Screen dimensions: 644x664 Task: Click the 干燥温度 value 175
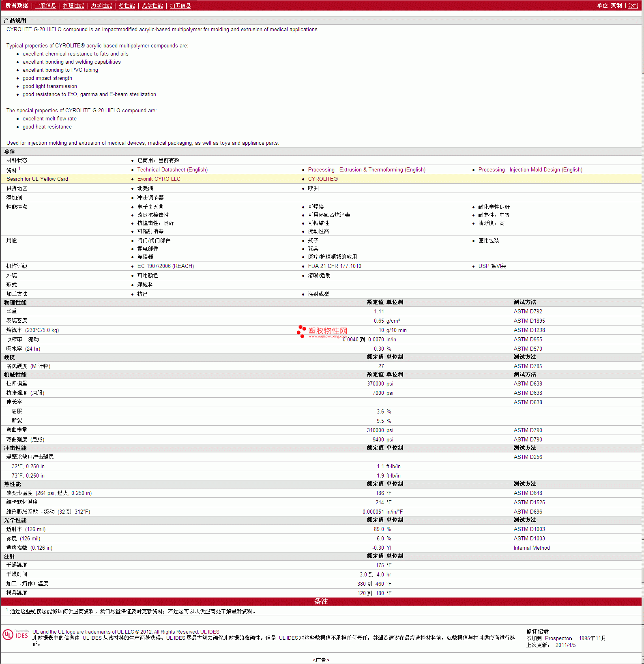click(x=380, y=565)
